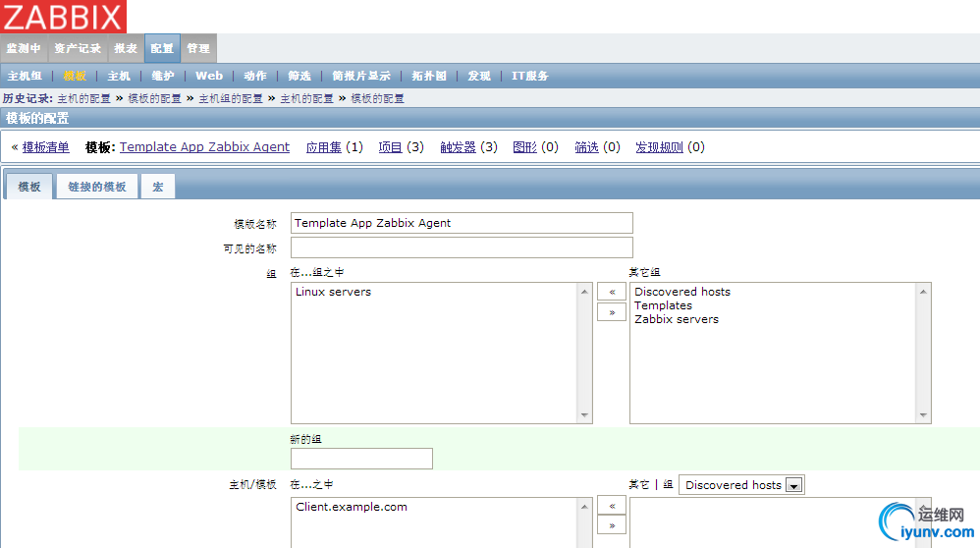Click « button between host lists

(612, 506)
